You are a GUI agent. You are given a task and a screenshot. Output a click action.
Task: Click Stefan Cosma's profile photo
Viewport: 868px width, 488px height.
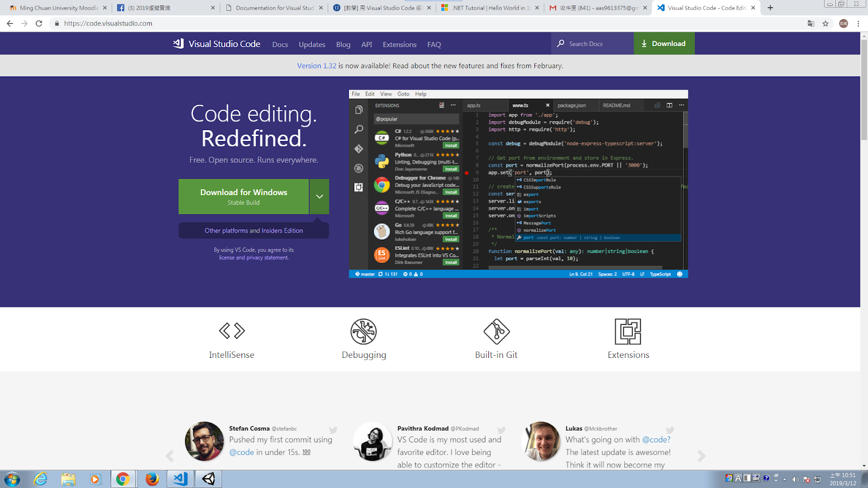coord(205,441)
